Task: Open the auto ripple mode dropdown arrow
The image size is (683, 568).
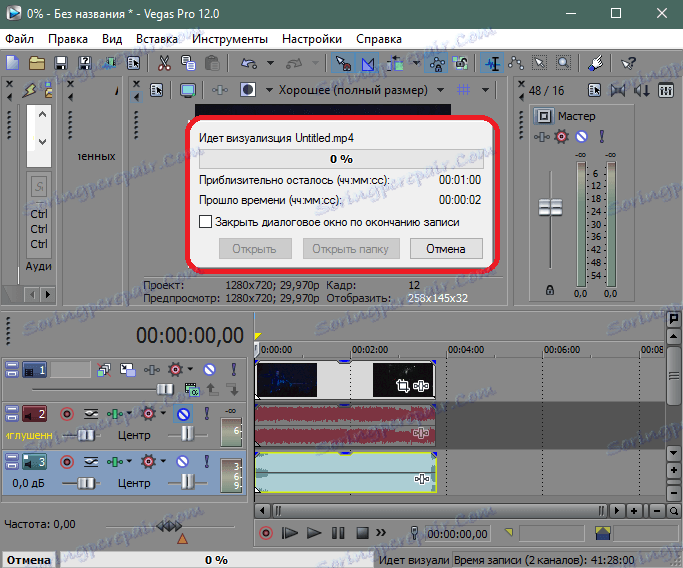Action: pos(416,64)
